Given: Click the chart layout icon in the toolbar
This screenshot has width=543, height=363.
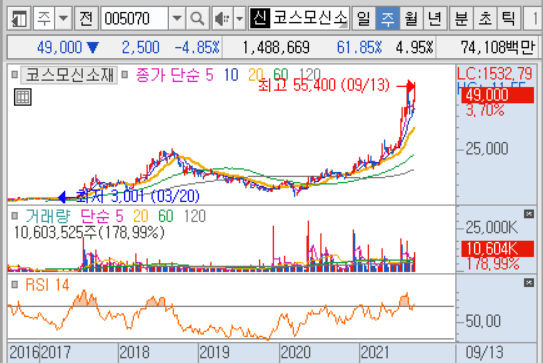Looking at the screenshot, I should tap(19, 18).
